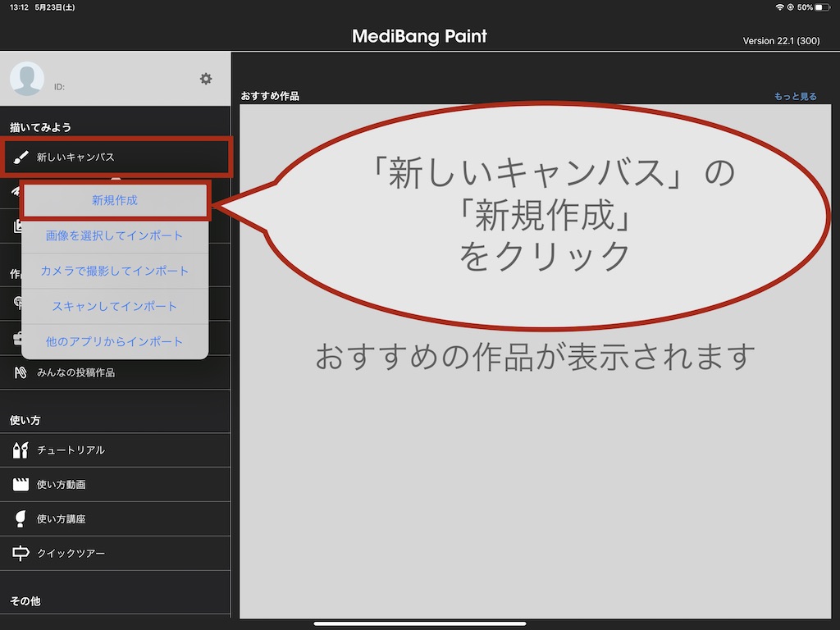Tap the profile avatar icon

pos(27,79)
